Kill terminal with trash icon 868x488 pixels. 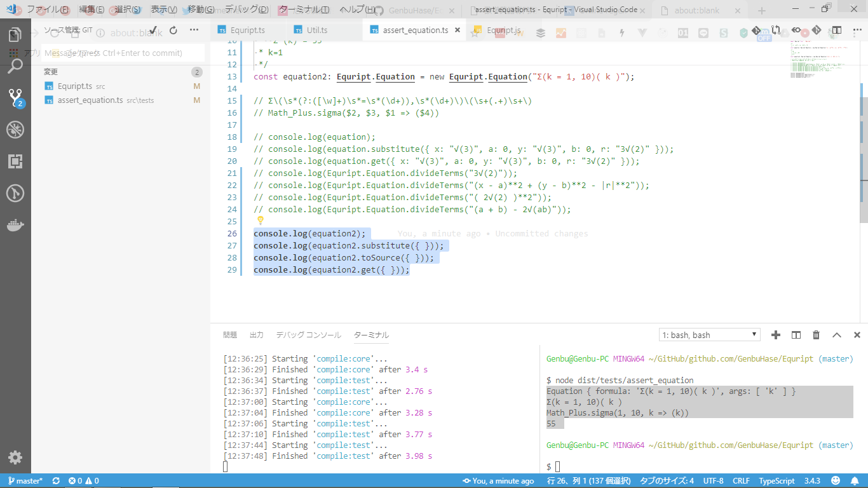(x=817, y=335)
